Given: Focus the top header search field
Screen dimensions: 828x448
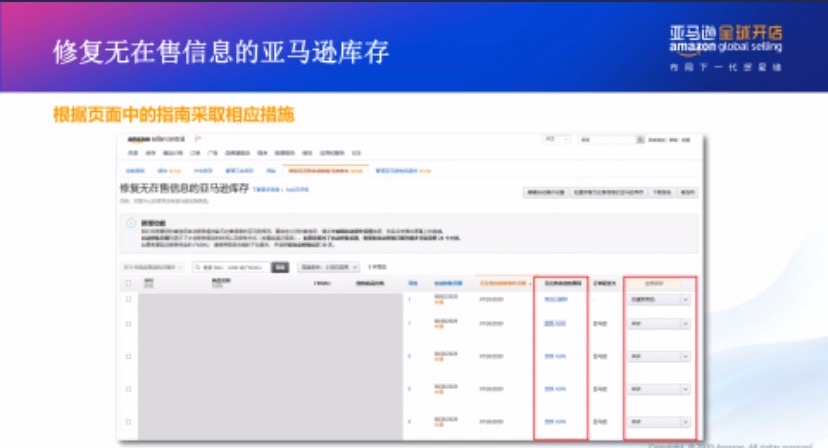Looking at the screenshot, I should [607, 139].
